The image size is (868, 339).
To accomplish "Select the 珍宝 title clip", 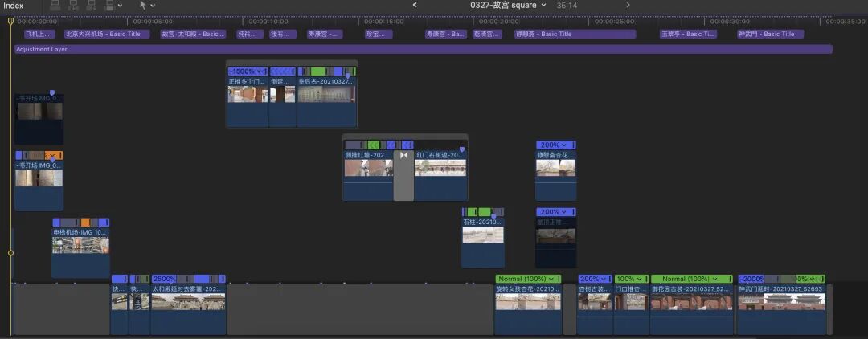I will click(x=379, y=34).
